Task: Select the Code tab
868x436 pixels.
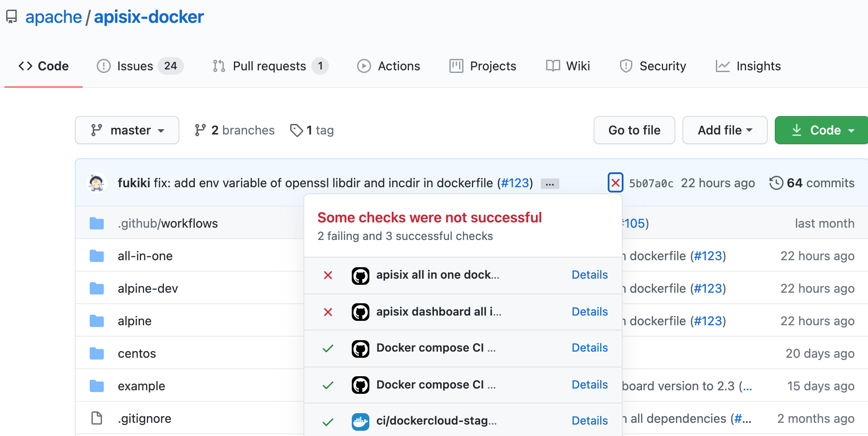Action: coord(44,66)
